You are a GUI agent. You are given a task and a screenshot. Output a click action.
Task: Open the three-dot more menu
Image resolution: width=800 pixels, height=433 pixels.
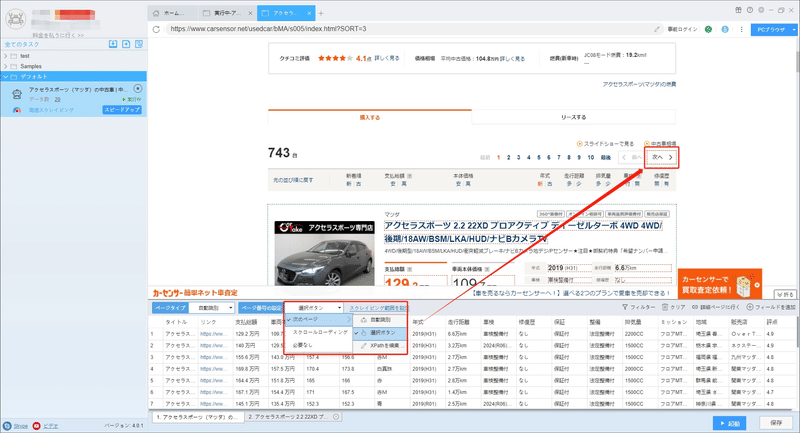[741, 29]
